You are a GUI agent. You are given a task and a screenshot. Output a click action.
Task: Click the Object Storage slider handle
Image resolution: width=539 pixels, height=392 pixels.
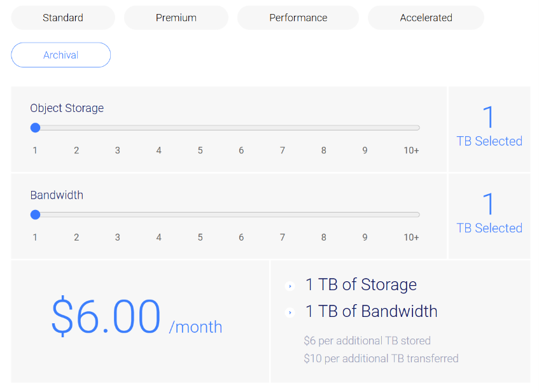(36, 128)
